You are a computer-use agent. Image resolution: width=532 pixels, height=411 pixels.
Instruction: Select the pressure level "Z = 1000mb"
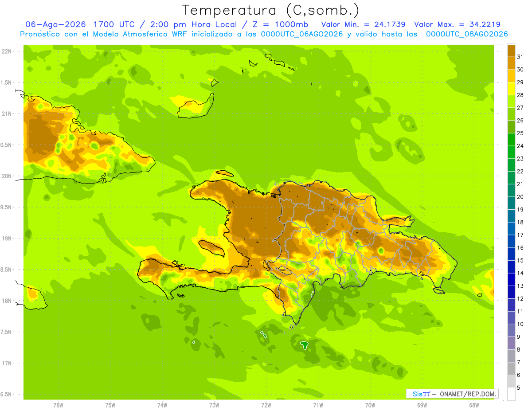280,24
